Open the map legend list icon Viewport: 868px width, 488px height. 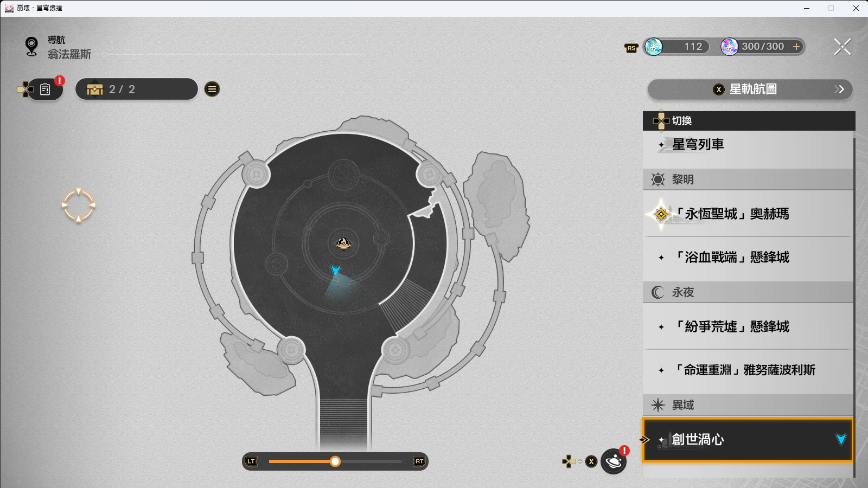coord(212,89)
